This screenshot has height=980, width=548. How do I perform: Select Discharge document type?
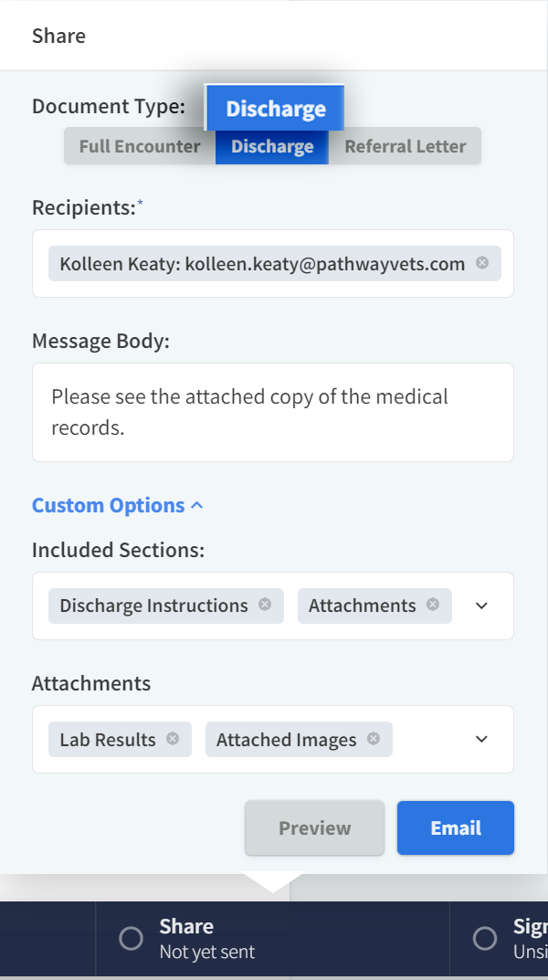tap(272, 146)
